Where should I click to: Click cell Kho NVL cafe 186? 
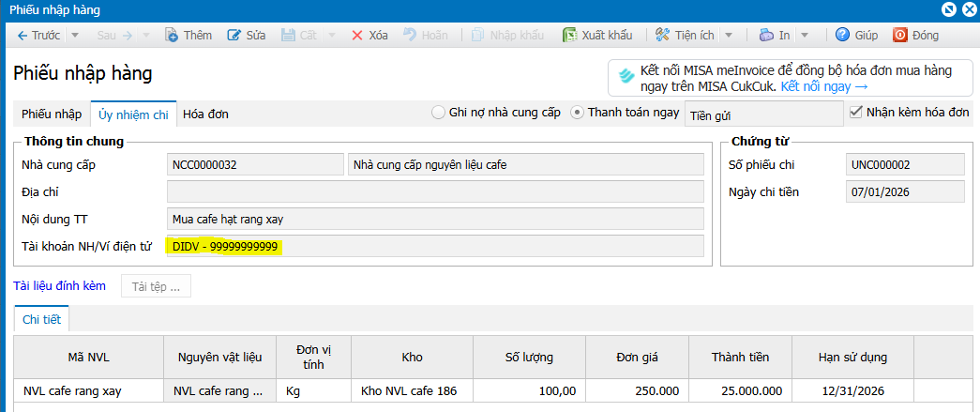pyautogui.click(x=413, y=391)
